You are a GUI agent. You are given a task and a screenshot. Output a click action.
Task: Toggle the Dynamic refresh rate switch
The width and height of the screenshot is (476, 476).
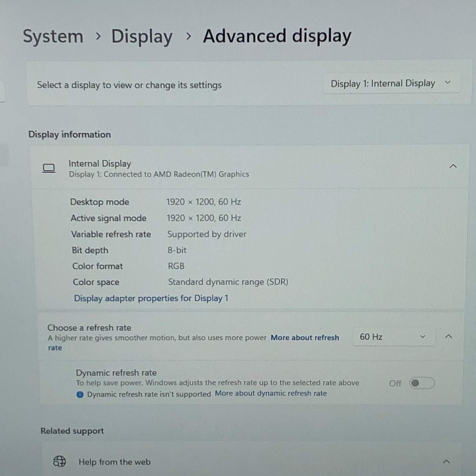(x=422, y=383)
